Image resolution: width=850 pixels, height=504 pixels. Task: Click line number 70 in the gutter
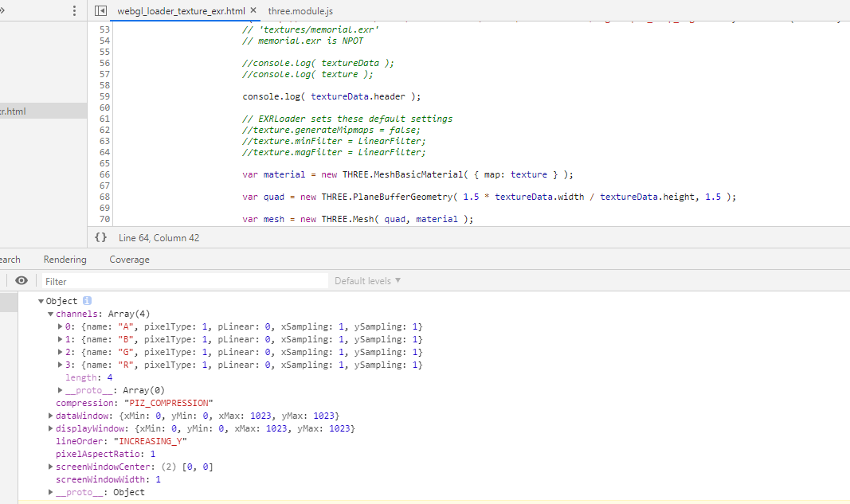click(x=104, y=219)
